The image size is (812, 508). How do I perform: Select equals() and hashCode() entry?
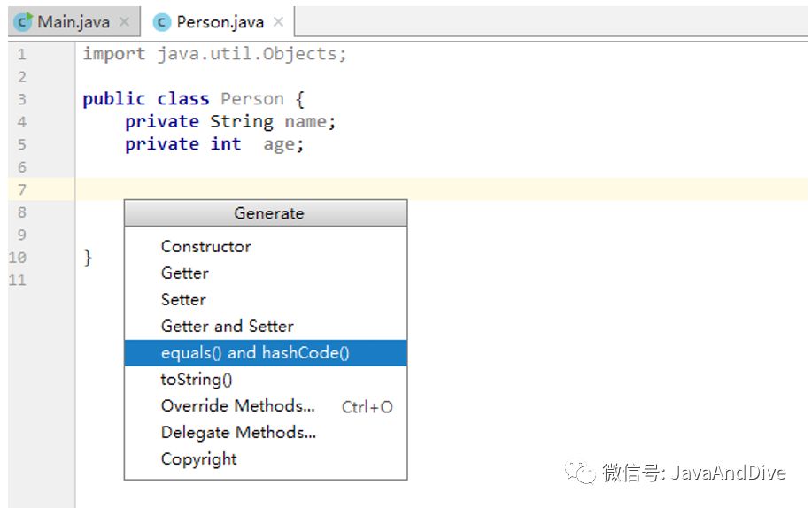[266, 352]
